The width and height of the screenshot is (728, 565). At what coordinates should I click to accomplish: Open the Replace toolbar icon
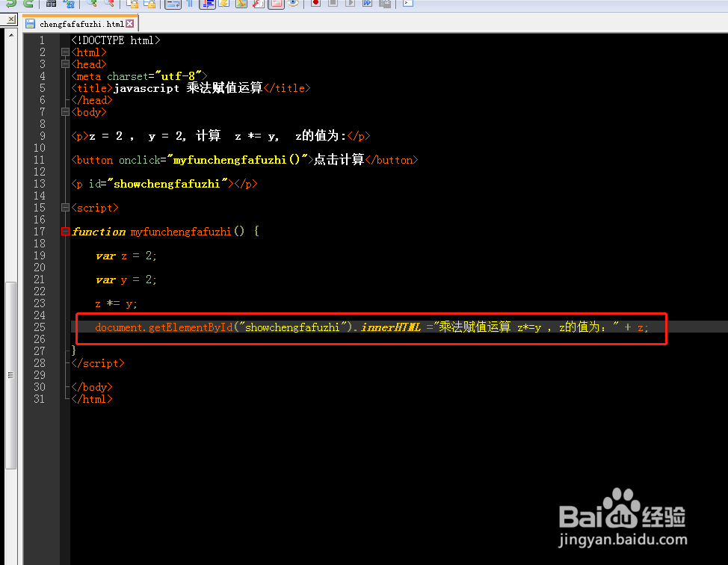click(x=70, y=3)
